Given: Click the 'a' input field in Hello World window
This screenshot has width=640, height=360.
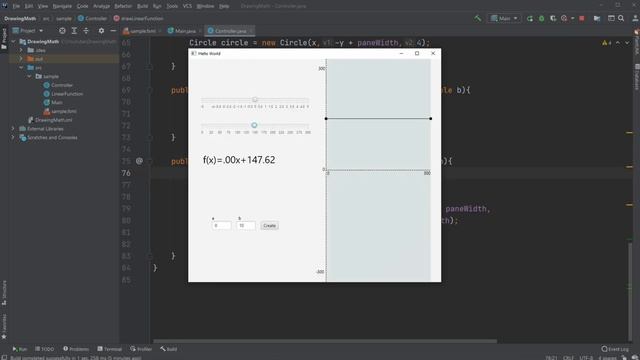Looking at the screenshot, I should pos(222,225).
